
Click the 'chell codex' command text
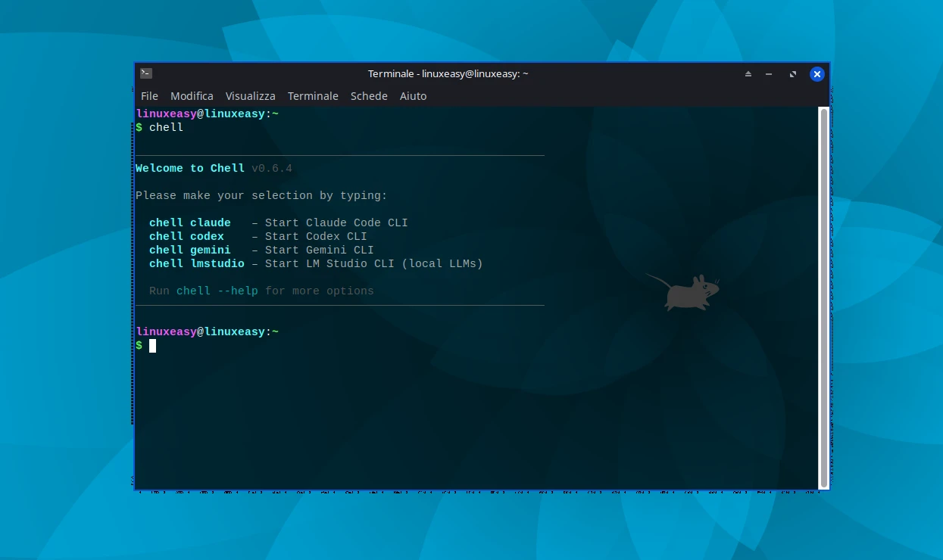pyautogui.click(x=186, y=237)
